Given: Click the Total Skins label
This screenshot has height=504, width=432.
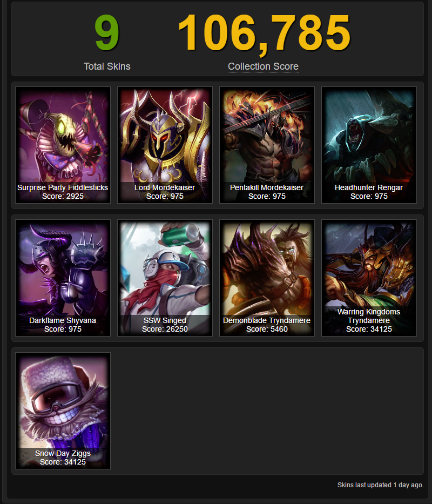Looking at the screenshot, I should (x=107, y=66).
